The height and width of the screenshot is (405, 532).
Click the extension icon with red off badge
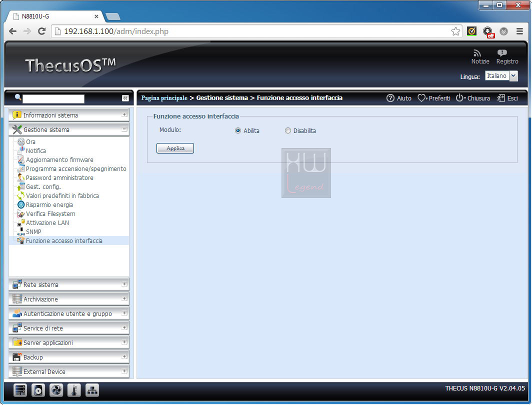(x=488, y=32)
